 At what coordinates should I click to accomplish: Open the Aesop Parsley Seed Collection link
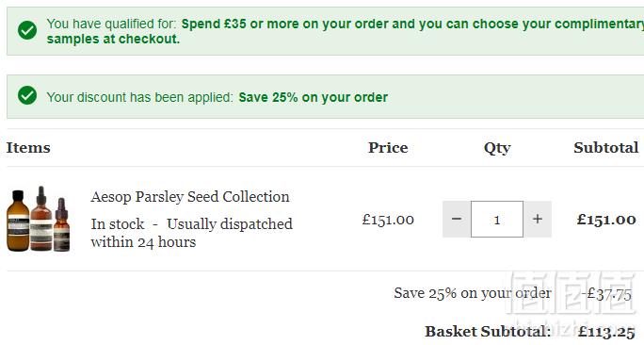pos(190,197)
